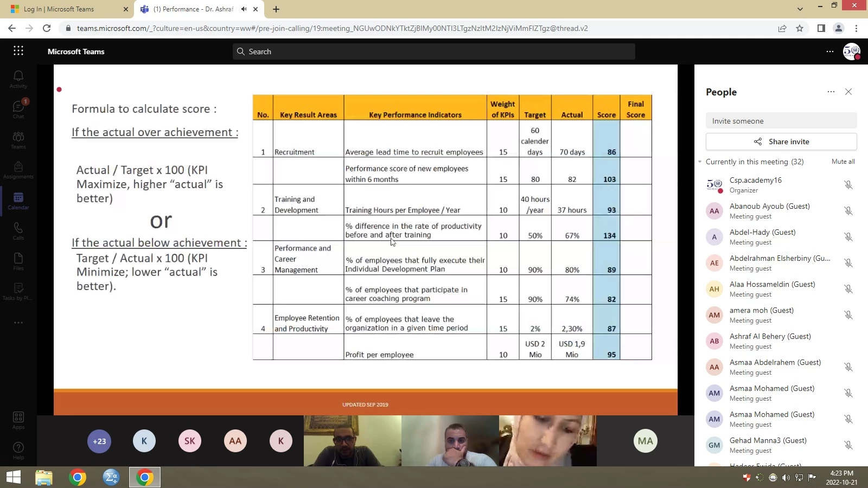Viewport: 868px width, 488px height.
Task: Open the Calls icon
Action: 18,230
